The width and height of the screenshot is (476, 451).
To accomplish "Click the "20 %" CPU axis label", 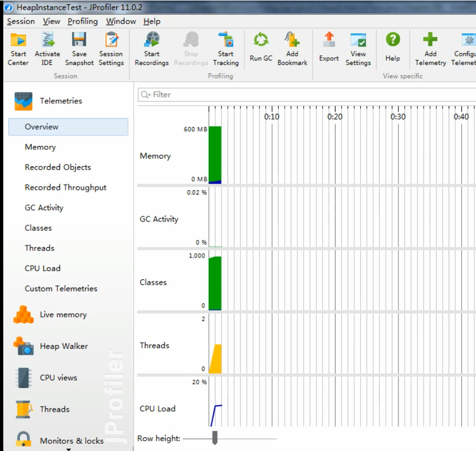I will coord(199,382).
